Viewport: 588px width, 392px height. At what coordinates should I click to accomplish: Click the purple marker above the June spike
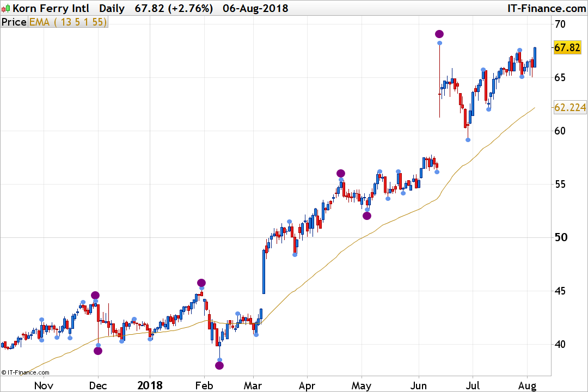click(x=439, y=34)
